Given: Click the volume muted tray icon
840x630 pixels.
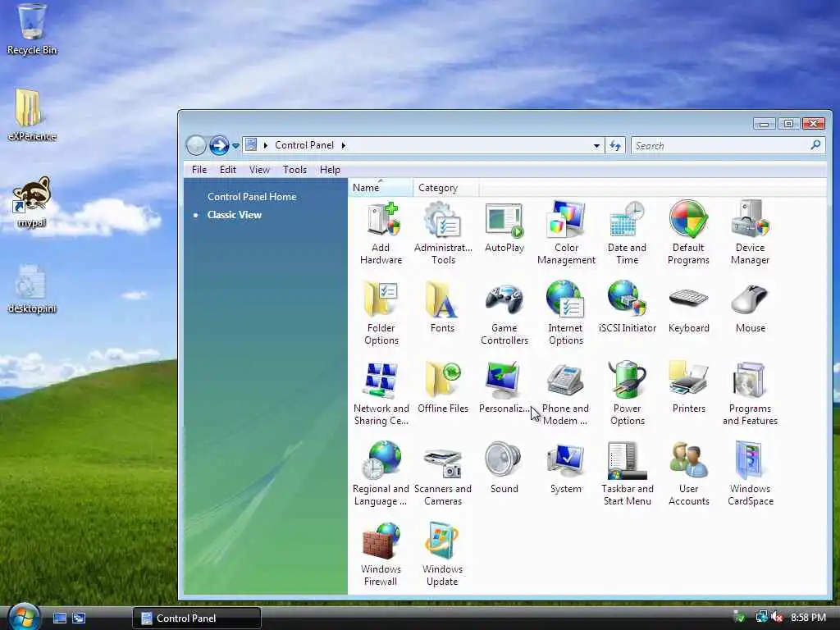Looking at the screenshot, I should pyautogui.click(x=777, y=618).
